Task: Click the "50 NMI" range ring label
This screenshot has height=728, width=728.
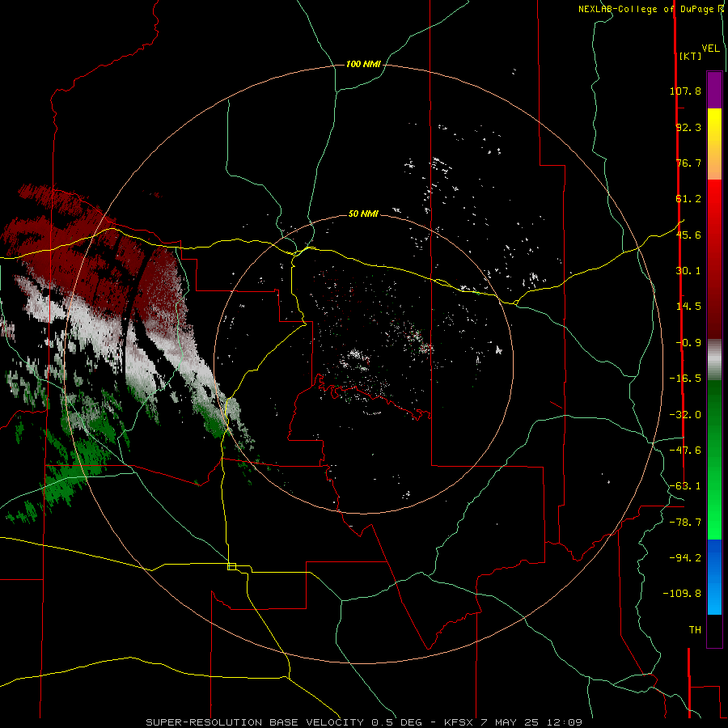Action: tap(363, 214)
